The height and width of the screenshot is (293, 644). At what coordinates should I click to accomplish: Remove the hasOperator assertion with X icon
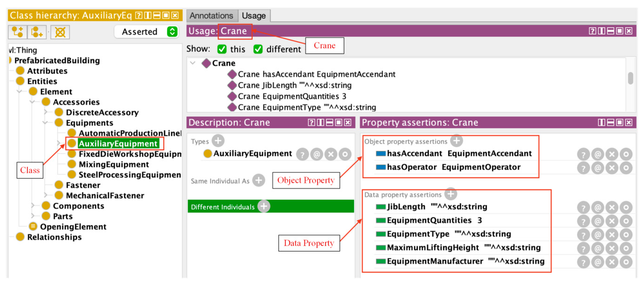[x=612, y=168]
